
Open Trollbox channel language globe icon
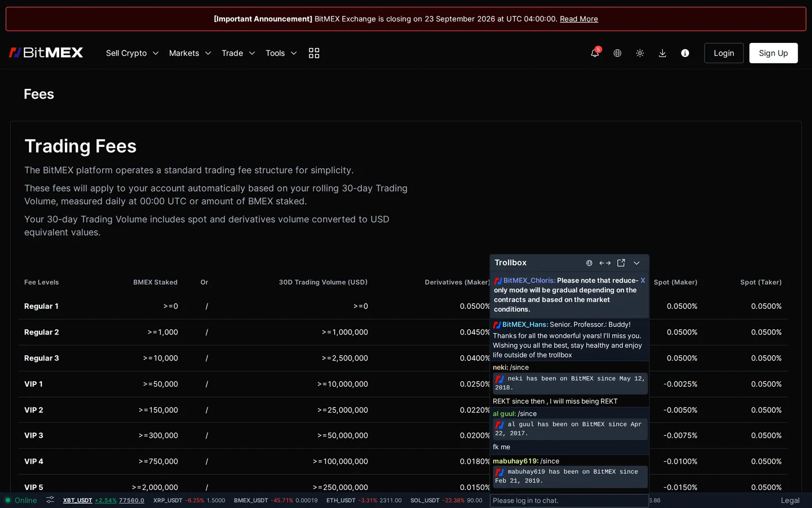[x=589, y=263]
